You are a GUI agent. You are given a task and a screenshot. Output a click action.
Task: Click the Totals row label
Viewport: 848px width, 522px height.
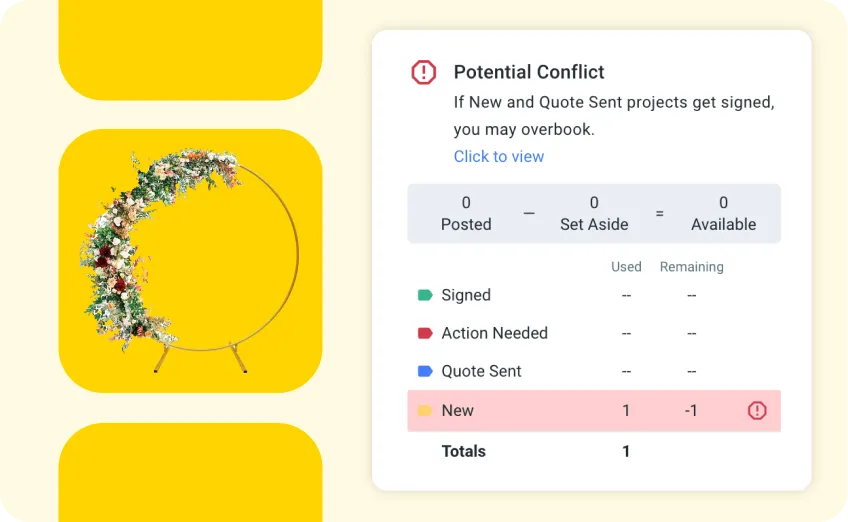click(463, 451)
